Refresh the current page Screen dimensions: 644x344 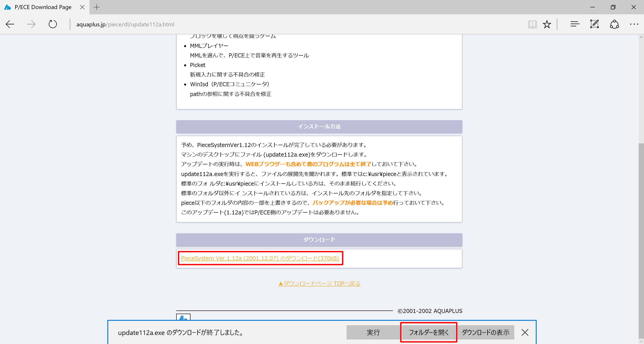[x=53, y=24]
